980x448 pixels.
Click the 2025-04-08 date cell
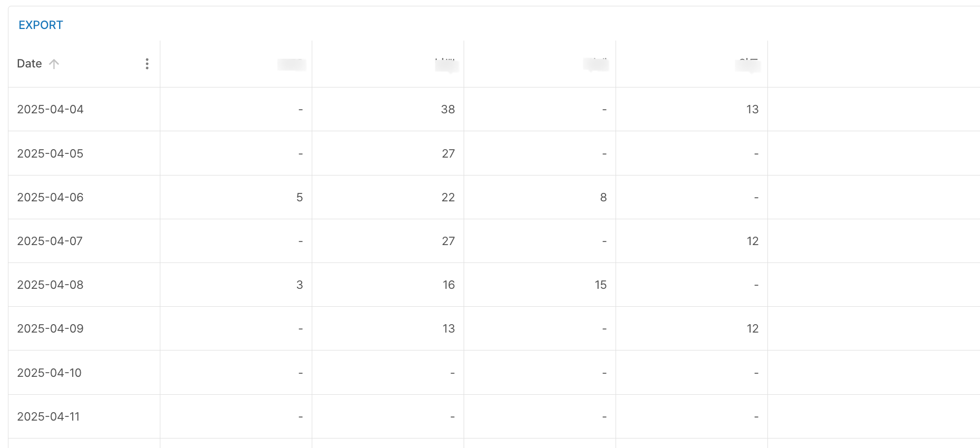[51, 285]
